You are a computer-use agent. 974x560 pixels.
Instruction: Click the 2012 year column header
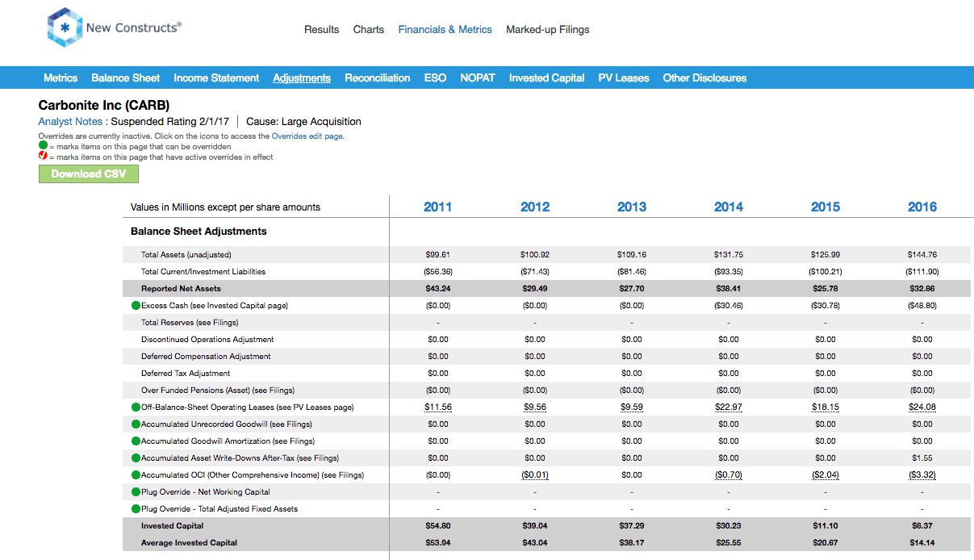pos(535,207)
